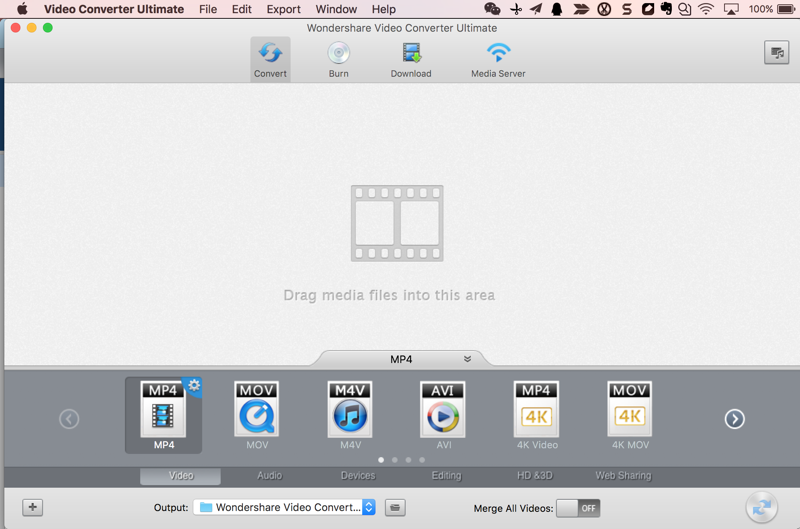
Task: Open the Window menu
Action: click(336, 9)
